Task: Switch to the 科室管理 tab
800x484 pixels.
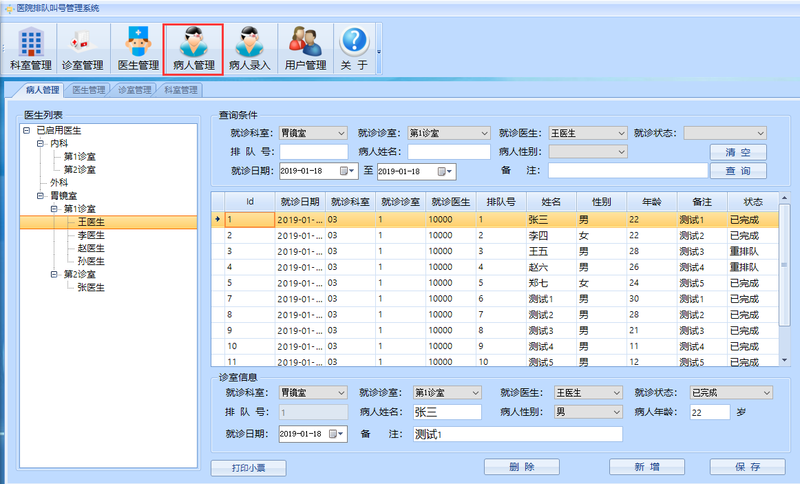Action: 180,90
